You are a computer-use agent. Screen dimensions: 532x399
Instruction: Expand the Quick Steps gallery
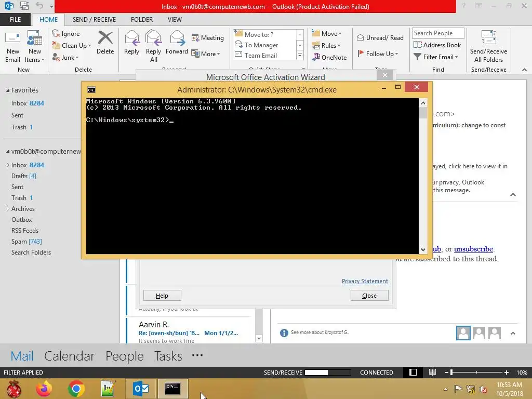tap(300, 55)
